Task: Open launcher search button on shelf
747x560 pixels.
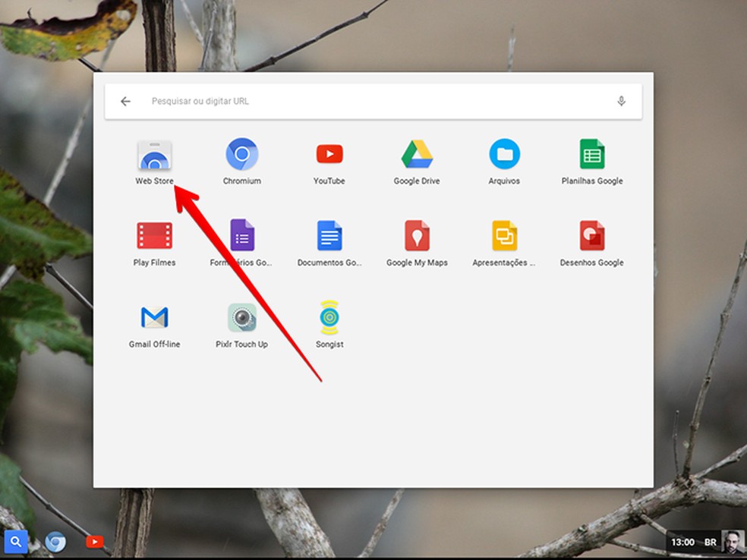Action: tap(16, 542)
